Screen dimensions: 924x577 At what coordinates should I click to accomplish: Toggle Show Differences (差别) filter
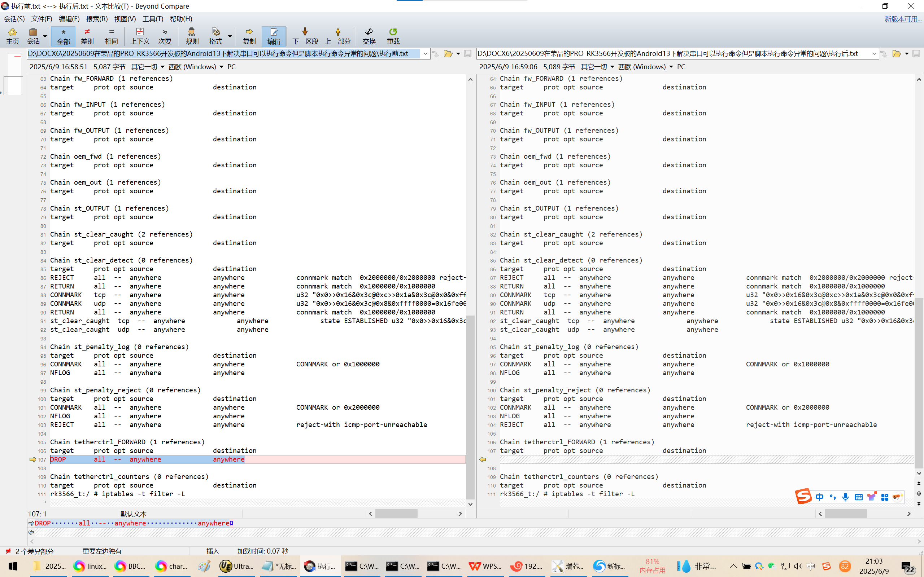point(87,36)
